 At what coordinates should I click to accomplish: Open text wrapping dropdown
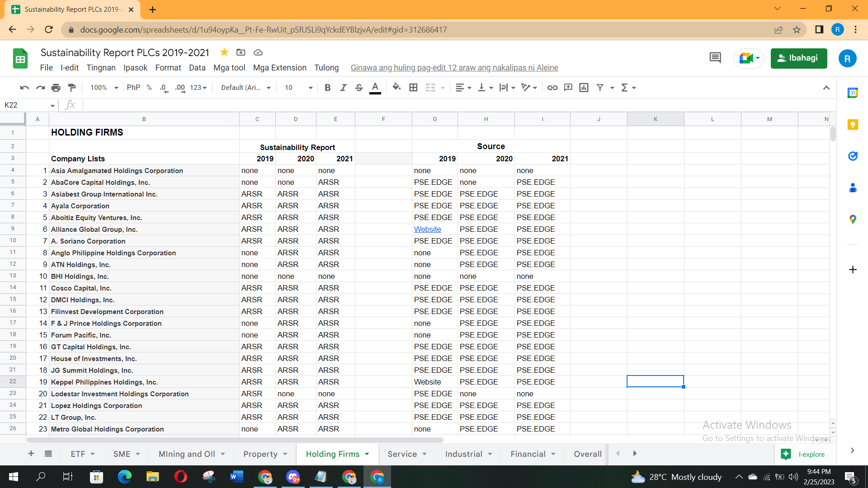click(x=507, y=88)
